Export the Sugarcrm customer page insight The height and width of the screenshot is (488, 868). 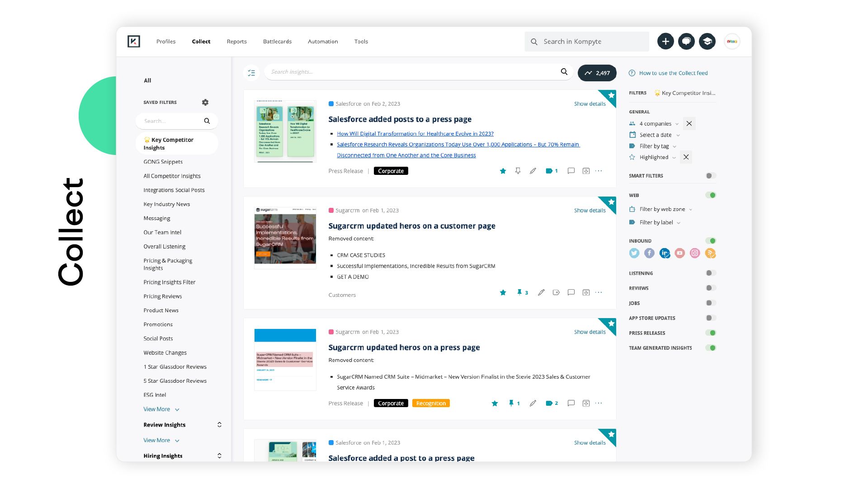click(586, 292)
